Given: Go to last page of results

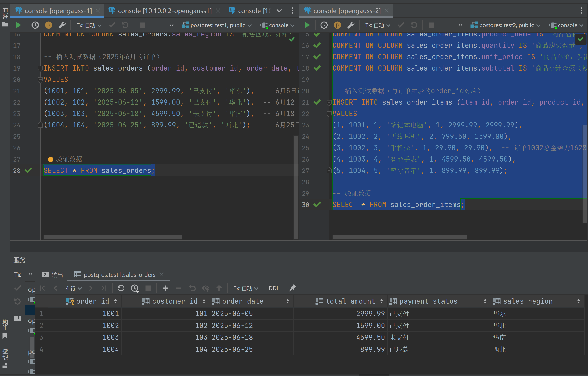Looking at the screenshot, I should click(104, 288).
